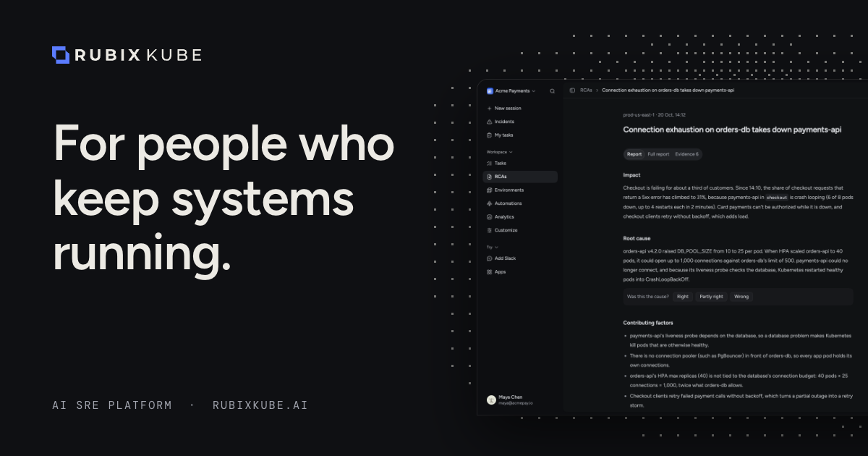Open the Acme Payments workspace dropdown

coord(511,91)
